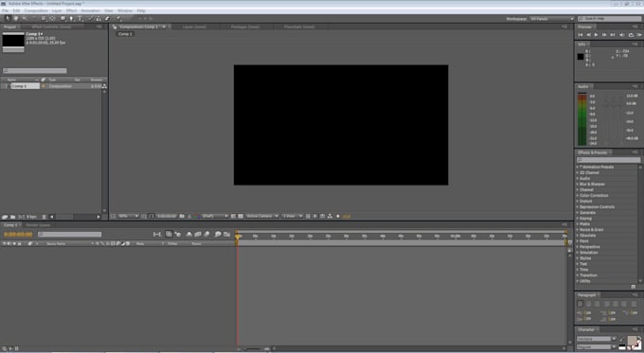Image resolution: width=644 pixels, height=353 pixels.
Task: Toggle the transparency grid in viewer
Action: (x=241, y=216)
